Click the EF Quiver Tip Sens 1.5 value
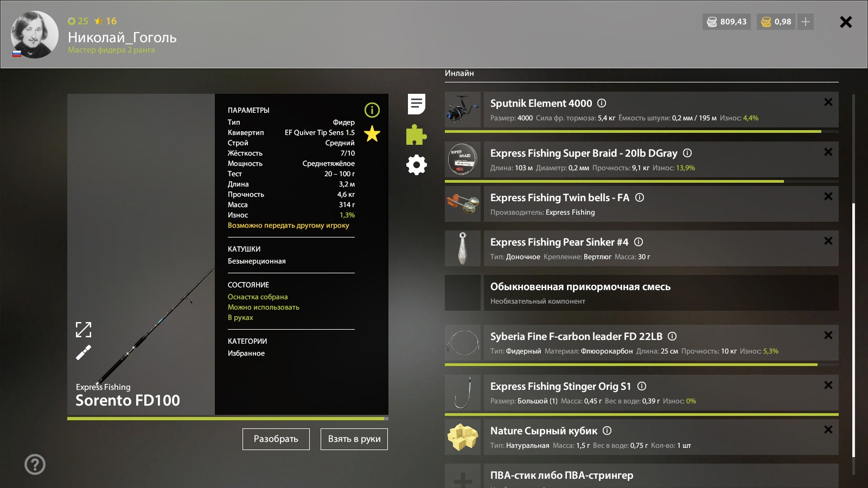868x488 pixels. 320,133
